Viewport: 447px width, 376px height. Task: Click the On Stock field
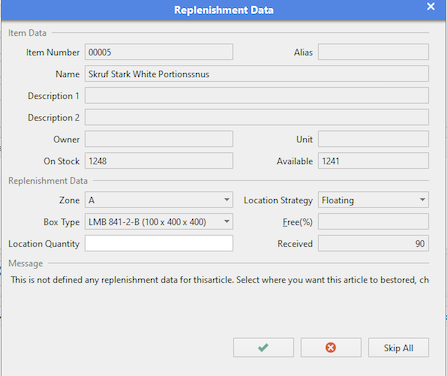(x=159, y=161)
